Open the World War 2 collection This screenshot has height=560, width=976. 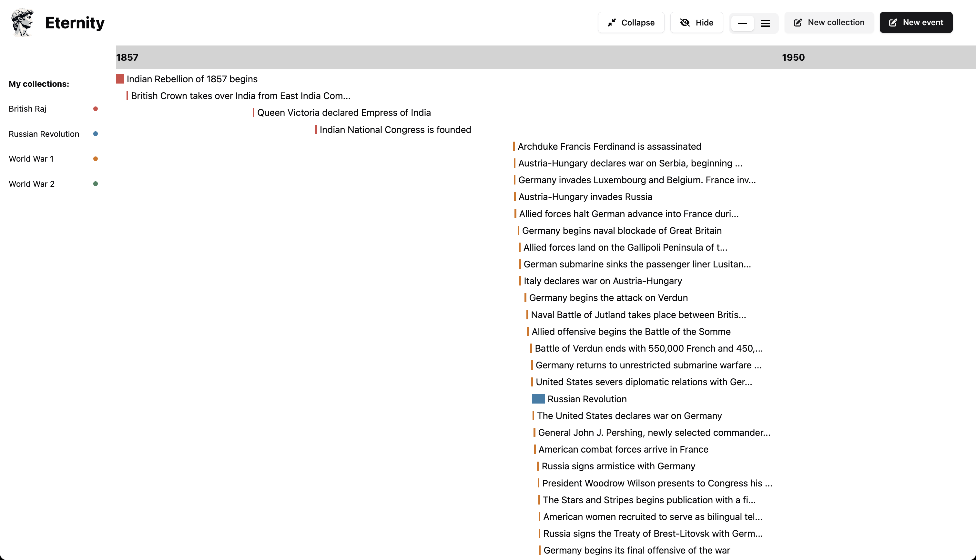(x=32, y=184)
